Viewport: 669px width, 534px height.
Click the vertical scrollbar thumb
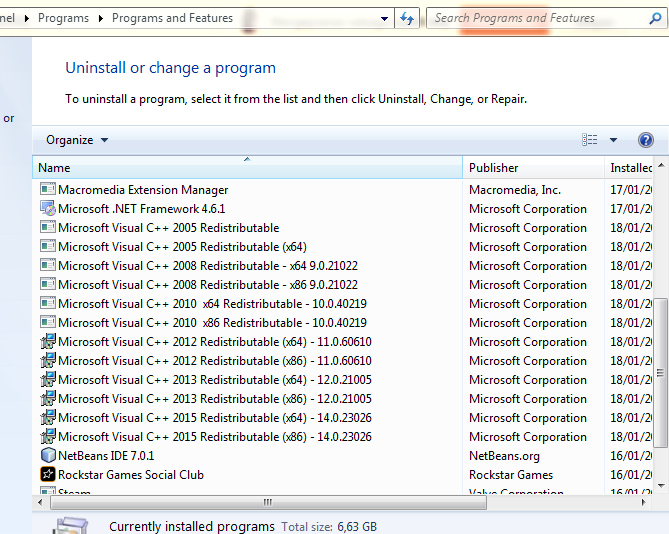[661, 373]
